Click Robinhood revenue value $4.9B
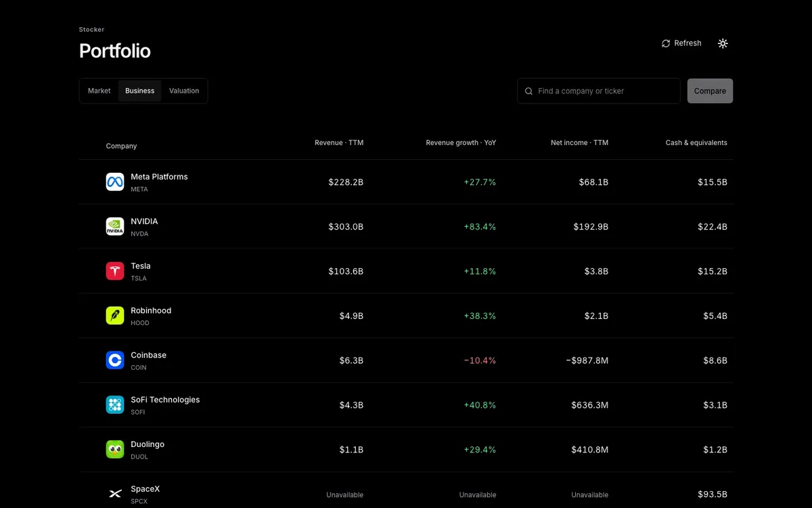This screenshot has width=812, height=508. (351, 316)
